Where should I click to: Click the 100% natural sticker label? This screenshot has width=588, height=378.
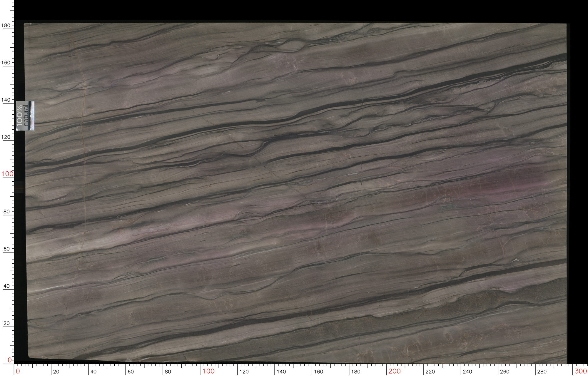click(x=25, y=116)
